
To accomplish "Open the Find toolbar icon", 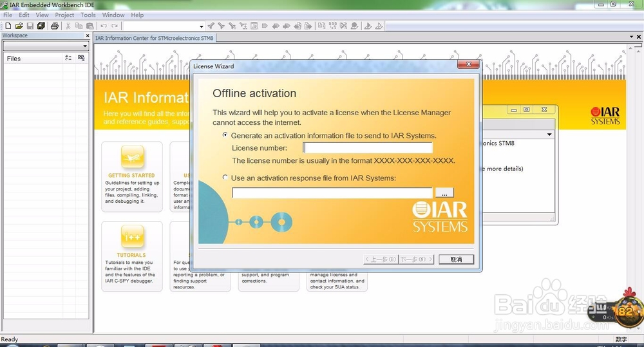I will 232,26.
